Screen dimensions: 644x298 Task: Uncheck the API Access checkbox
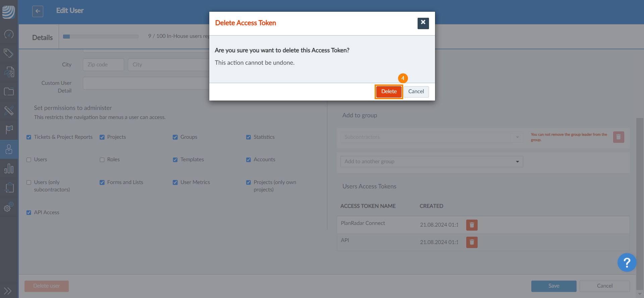(29, 213)
